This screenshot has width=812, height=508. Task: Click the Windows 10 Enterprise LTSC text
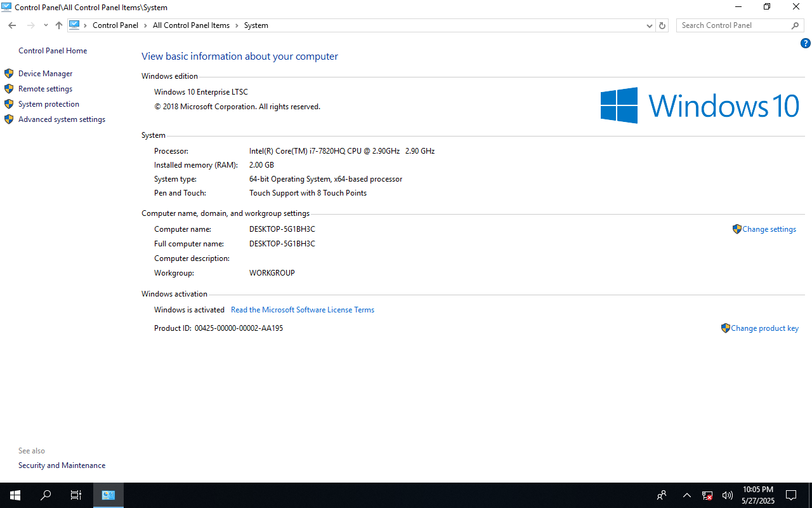(201, 92)
